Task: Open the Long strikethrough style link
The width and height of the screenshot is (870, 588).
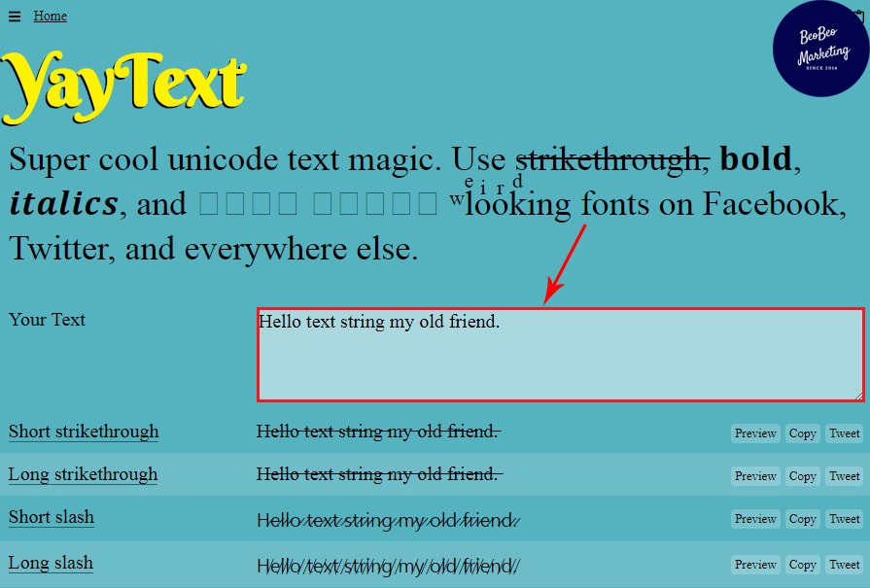Action: click(83, 474)
